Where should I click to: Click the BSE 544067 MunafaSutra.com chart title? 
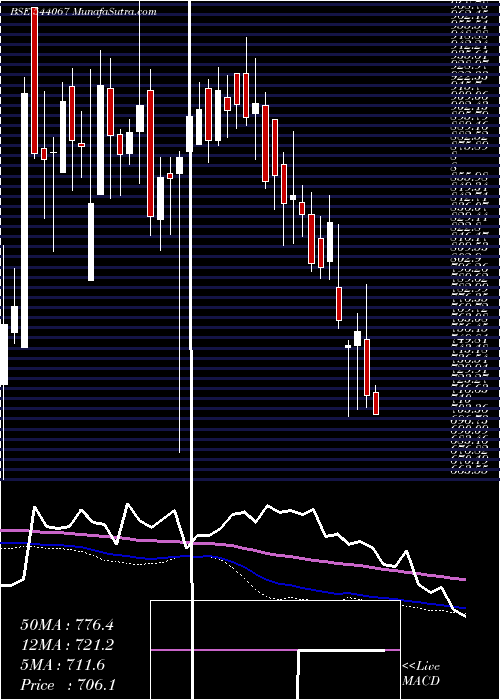point(83,12)
